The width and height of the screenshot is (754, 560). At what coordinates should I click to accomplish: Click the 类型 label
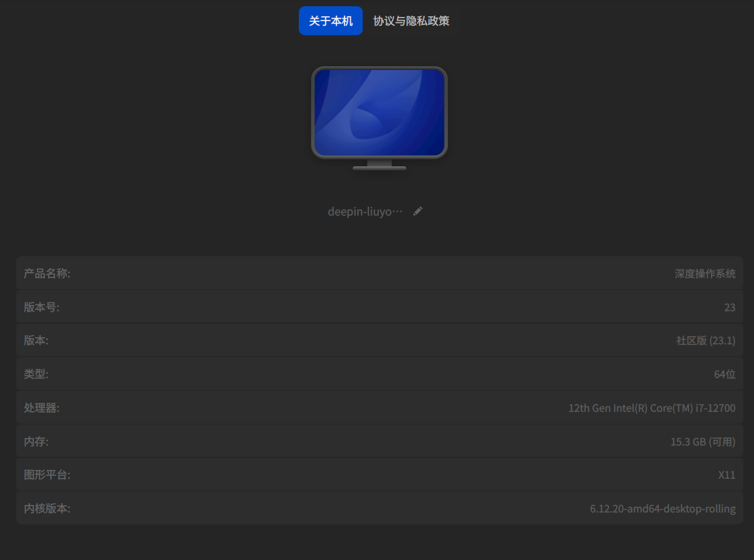(36, 374)
